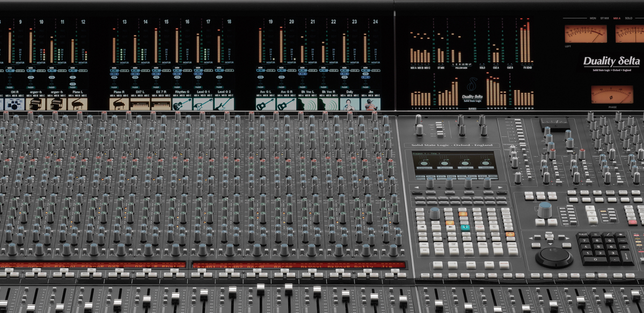Choose the Rhythm G guitar icon
The width and height of the screenshot is (644, 313).
tap(181, 104)
